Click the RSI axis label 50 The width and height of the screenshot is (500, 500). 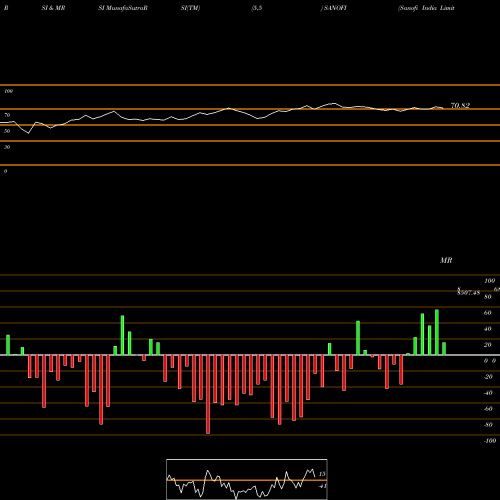tap(7, 131)
